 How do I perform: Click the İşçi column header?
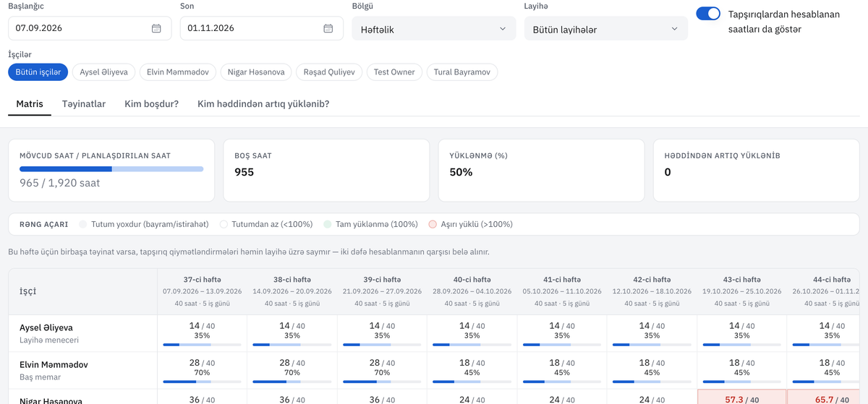coord(82,291)
